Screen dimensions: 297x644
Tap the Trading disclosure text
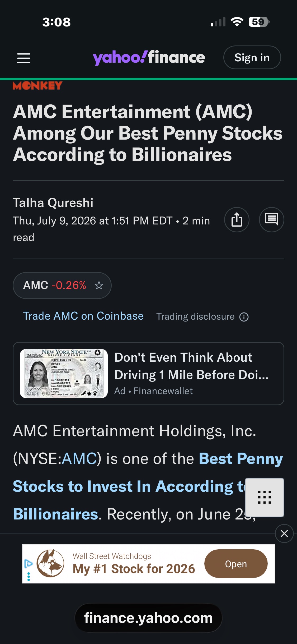pos(195,316)
